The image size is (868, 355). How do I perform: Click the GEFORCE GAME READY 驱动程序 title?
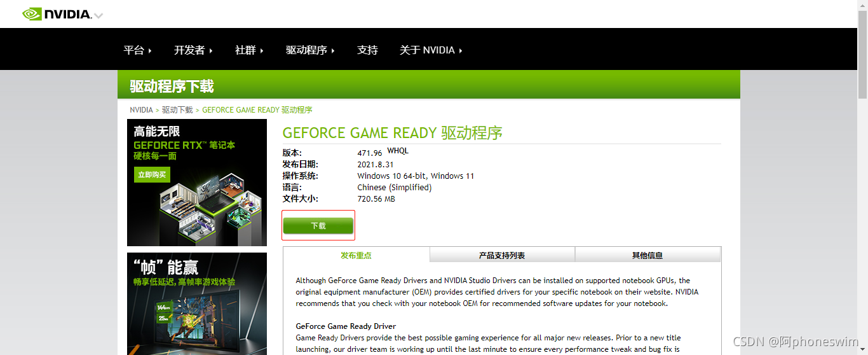coord(393,133)
